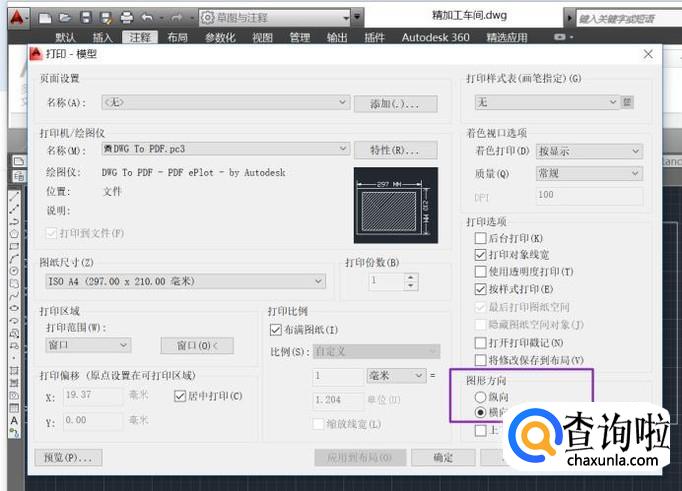Select the Spline tool
The width and height of the screenshot is (682, 491).
[14, 296]
